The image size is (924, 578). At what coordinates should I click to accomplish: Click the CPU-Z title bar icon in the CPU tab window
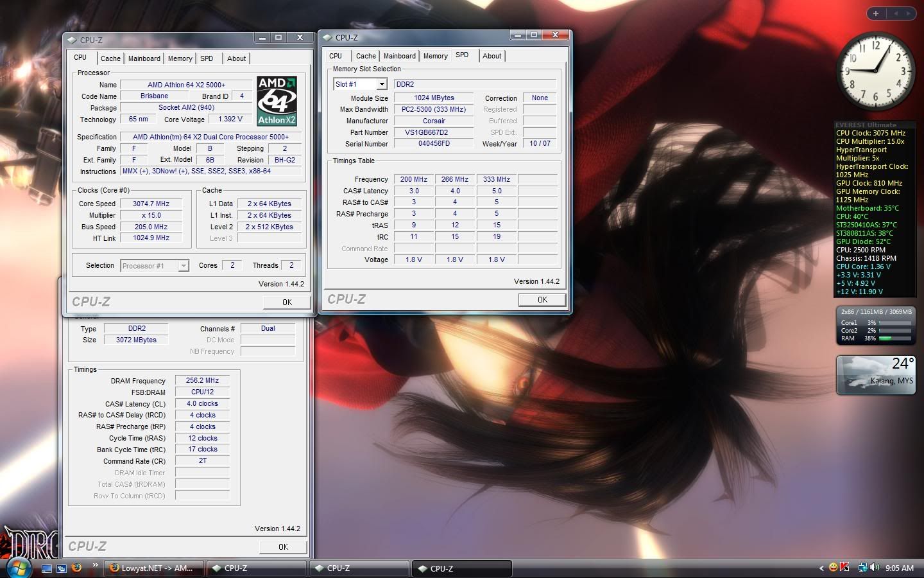pos(72,40)
